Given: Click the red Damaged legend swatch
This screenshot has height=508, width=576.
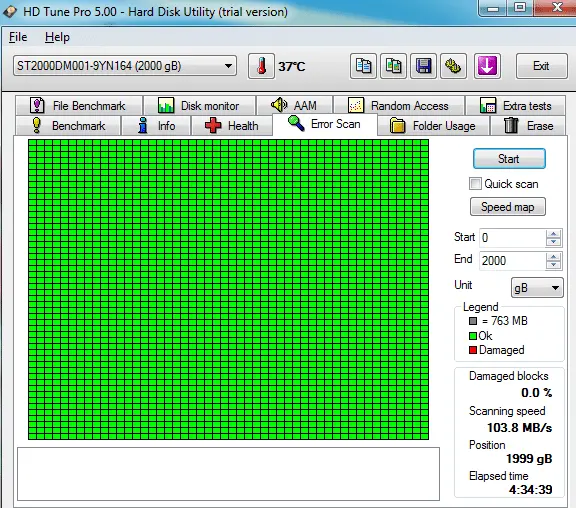Looking at the screenshot, I should 473,350.
